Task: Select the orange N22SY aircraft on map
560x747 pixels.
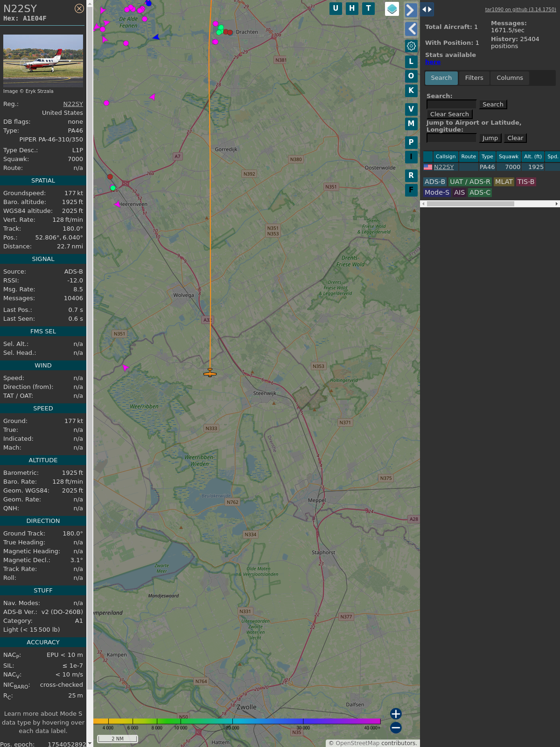Action: point(210,373)
